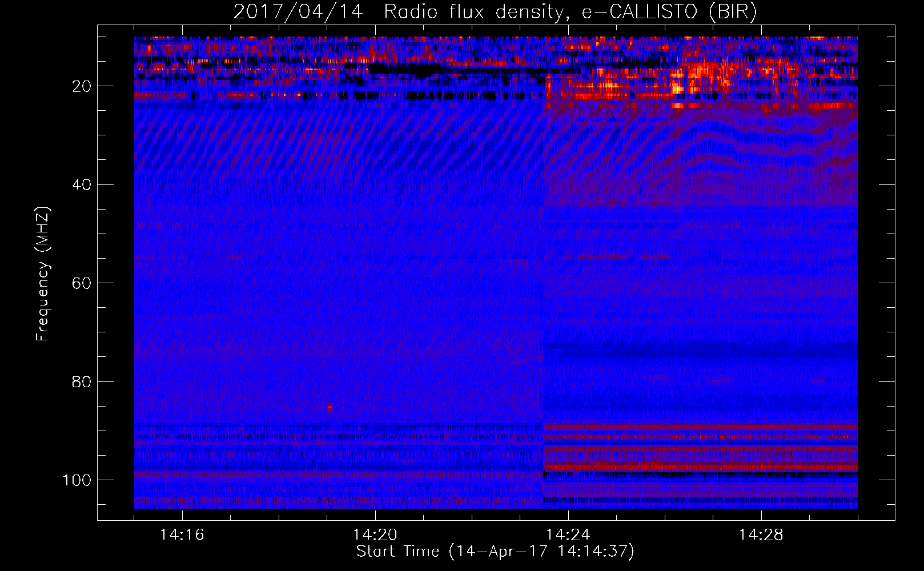Click the 100 frequency tick label
924x571 pixels.
tap(77, 480)
